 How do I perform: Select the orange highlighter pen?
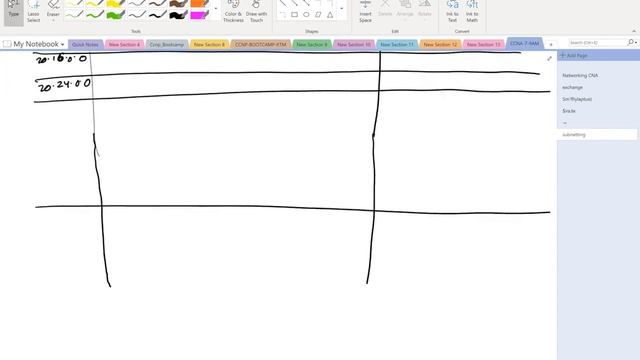tap(200, 4)
